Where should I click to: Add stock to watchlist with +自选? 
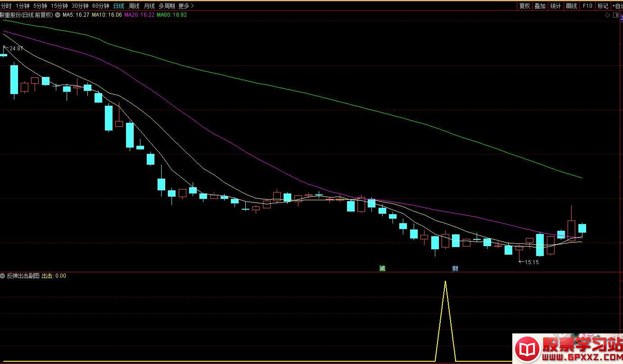pyautogui.click(x=617, y=6)
